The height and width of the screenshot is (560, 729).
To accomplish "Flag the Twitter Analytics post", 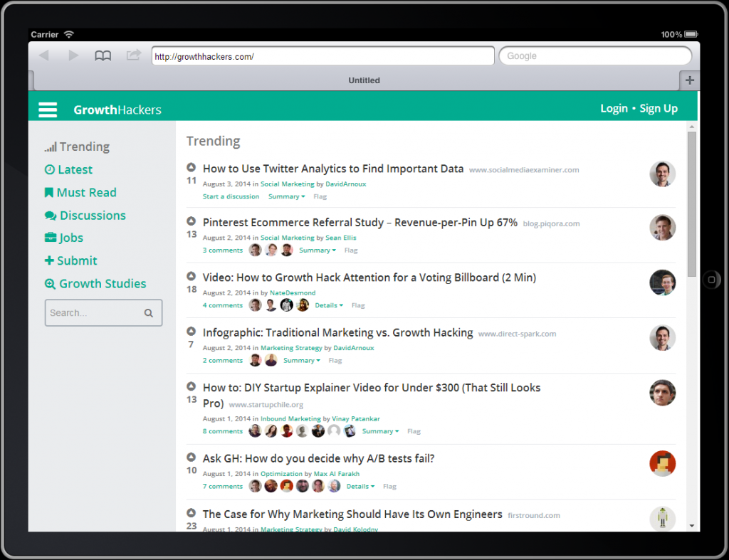I will click(x=320, y=196).
